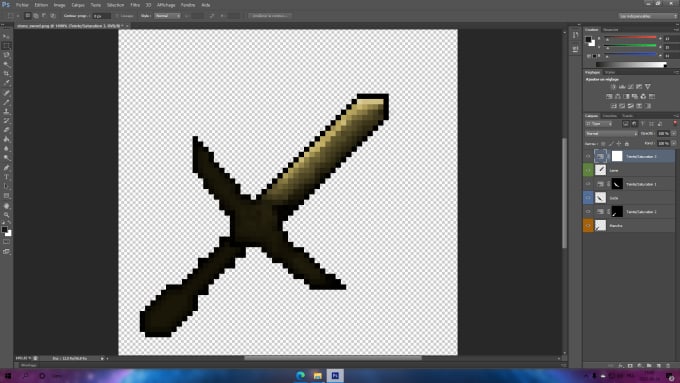Open the Affichage menu
680x383 pixels.
pos(166,5)
